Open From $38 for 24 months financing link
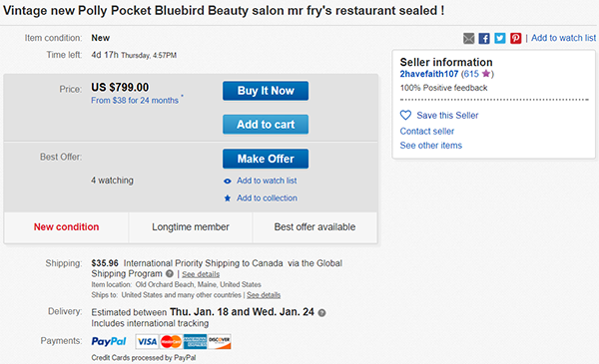Image resolution: width=599 pixels, height=364 pixels. click(135, 101)
